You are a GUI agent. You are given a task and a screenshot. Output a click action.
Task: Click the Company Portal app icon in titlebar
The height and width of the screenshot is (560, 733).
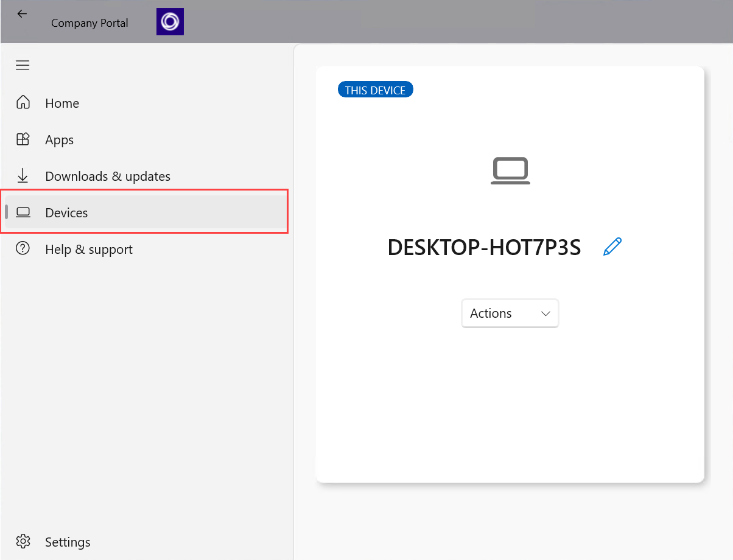coord(169,21)
